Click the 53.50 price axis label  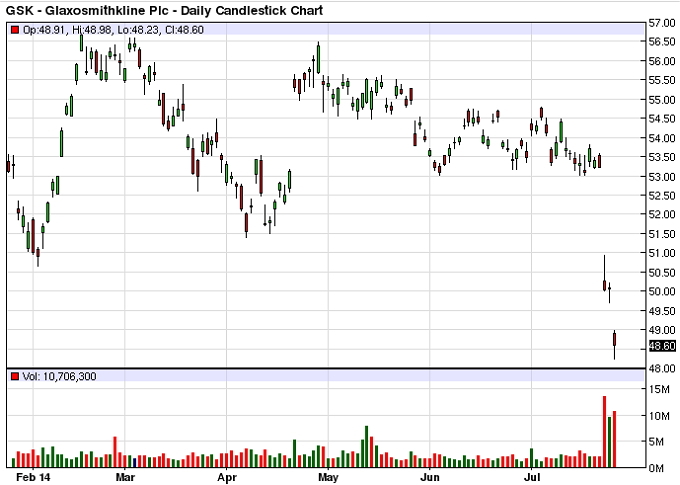(x=662, y=157)
